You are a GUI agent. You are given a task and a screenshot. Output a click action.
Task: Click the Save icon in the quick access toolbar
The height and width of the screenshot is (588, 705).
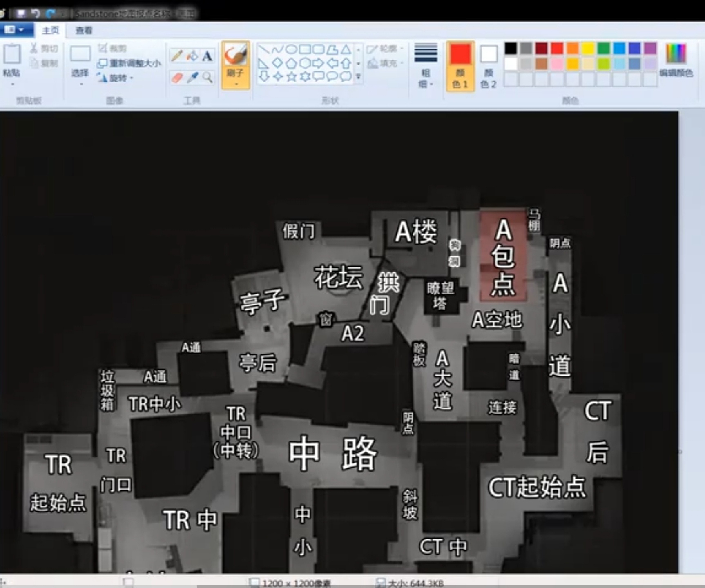[x=21, y=13]
